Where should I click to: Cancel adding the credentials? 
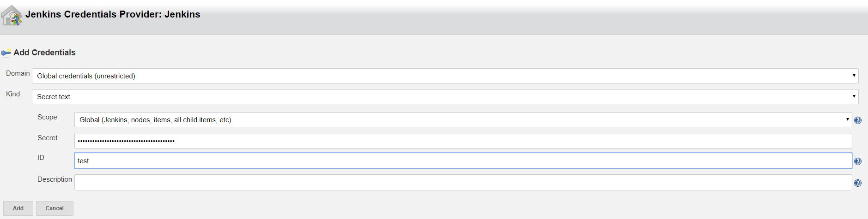click(x=55, y=208)
